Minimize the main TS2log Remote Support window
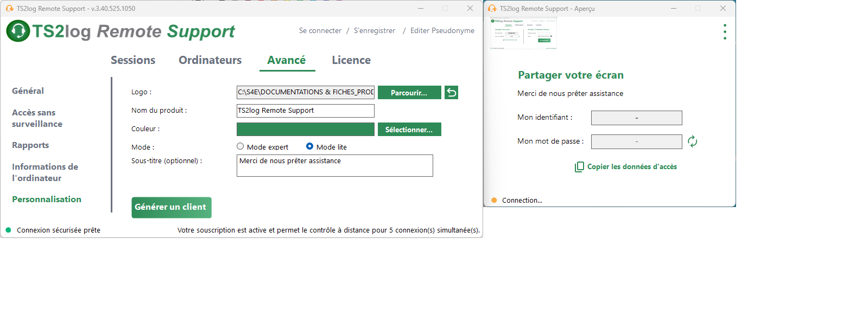The width and height of the screenshot is (868, 335). click(421, 8)
